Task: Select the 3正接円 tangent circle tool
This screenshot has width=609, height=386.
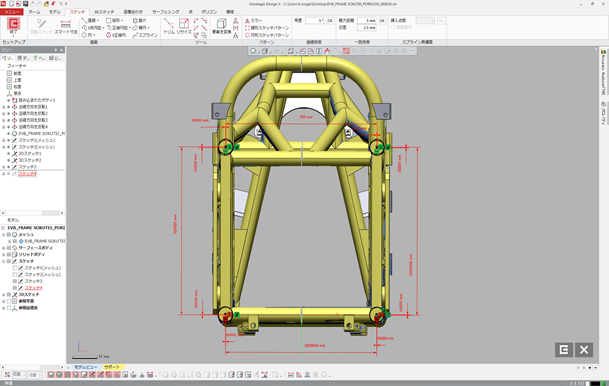Action: point(116,35)
